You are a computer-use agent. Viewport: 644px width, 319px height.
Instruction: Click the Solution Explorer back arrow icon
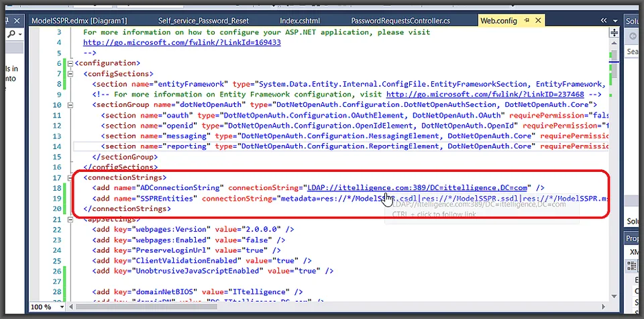(x=633, y=36)
